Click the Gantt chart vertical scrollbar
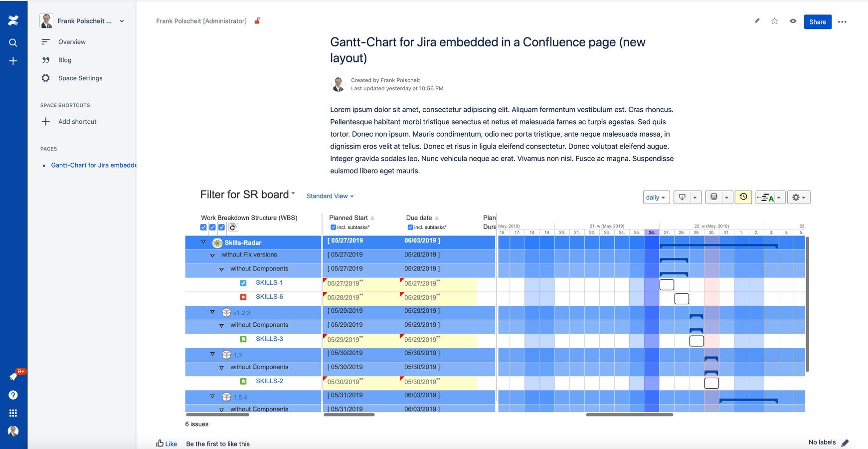 807,304
